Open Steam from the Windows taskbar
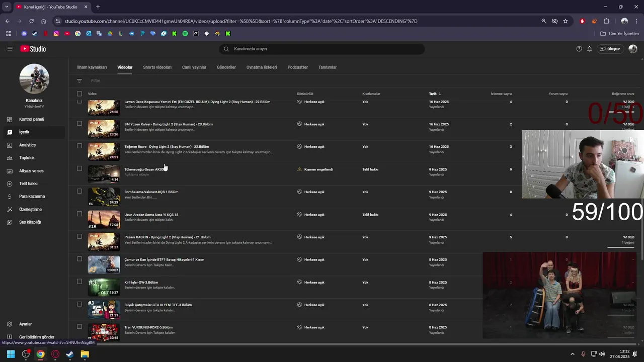 point(70,354)
